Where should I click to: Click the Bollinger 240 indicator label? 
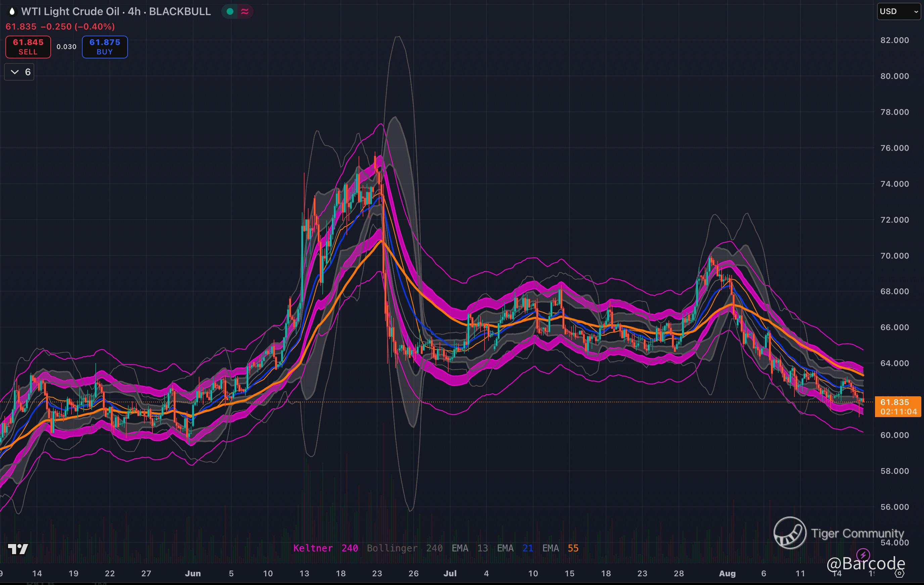pyautogui.click(x=405, y=548)
